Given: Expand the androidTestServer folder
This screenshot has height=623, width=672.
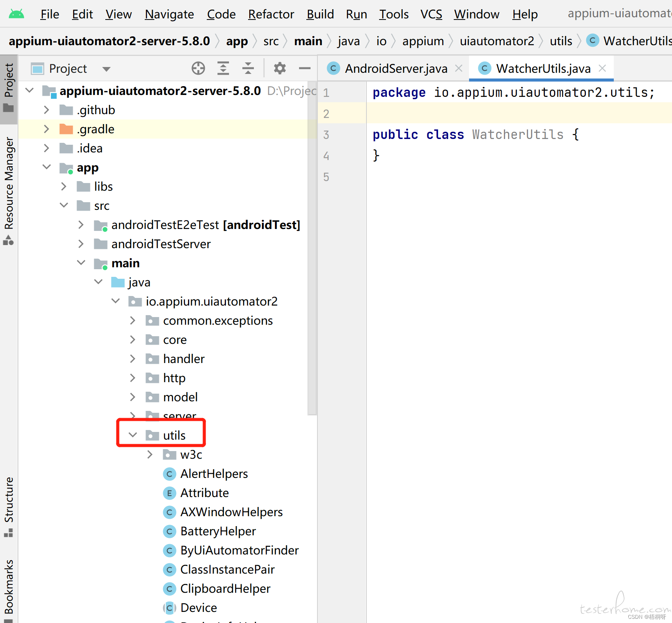Looking at the screenshot, I should [x=81, y=244].
